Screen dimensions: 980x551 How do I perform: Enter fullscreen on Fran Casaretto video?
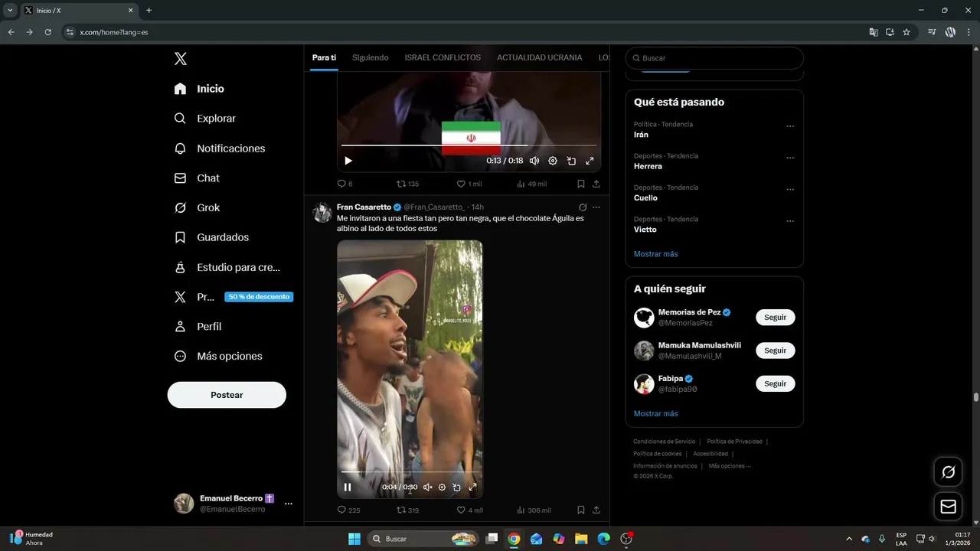click(472, 487)
